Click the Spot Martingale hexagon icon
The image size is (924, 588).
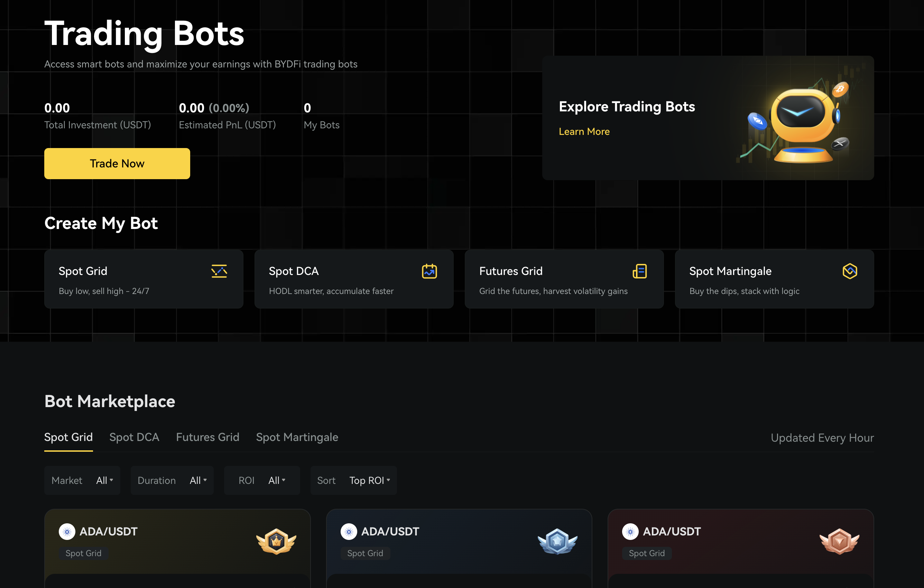click(850, 271)
